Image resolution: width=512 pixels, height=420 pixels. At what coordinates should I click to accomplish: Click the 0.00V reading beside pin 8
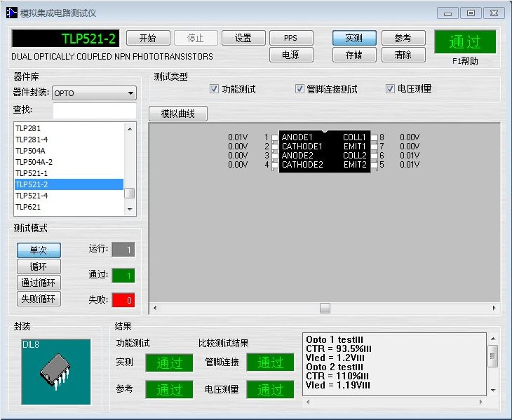(410, 137)
